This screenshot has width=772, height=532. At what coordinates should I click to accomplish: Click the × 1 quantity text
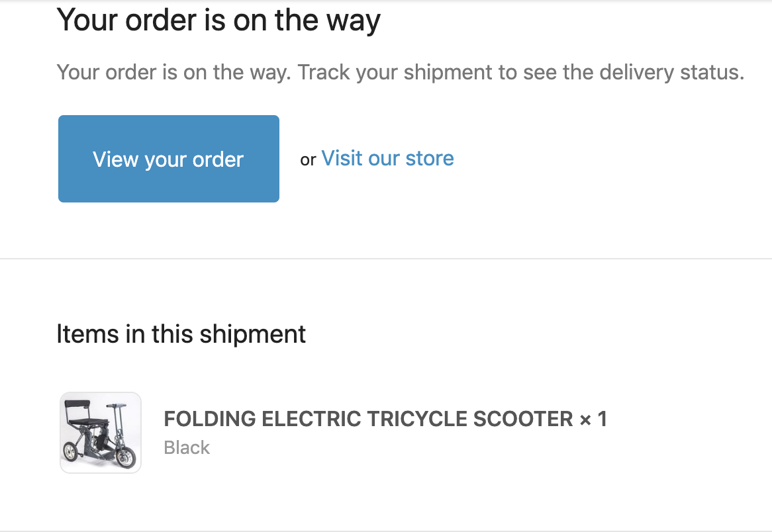(x=593, y=419)
